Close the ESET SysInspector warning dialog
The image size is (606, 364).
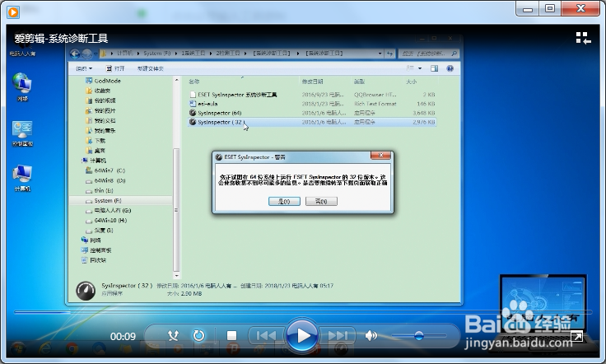click(380, 156)
